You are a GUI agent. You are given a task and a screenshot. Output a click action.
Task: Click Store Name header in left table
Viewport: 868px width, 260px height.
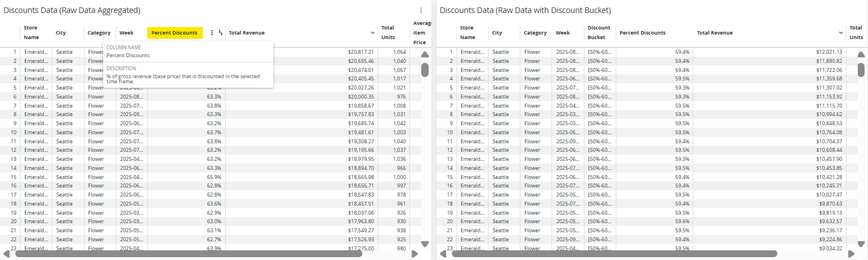pyautogui.click(x=31, y=32)
